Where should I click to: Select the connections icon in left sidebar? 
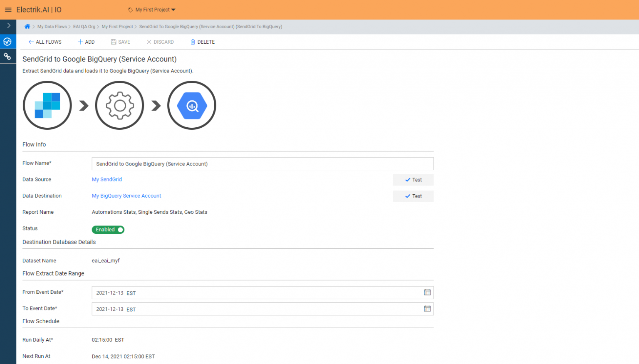click(x=8, y=56)
